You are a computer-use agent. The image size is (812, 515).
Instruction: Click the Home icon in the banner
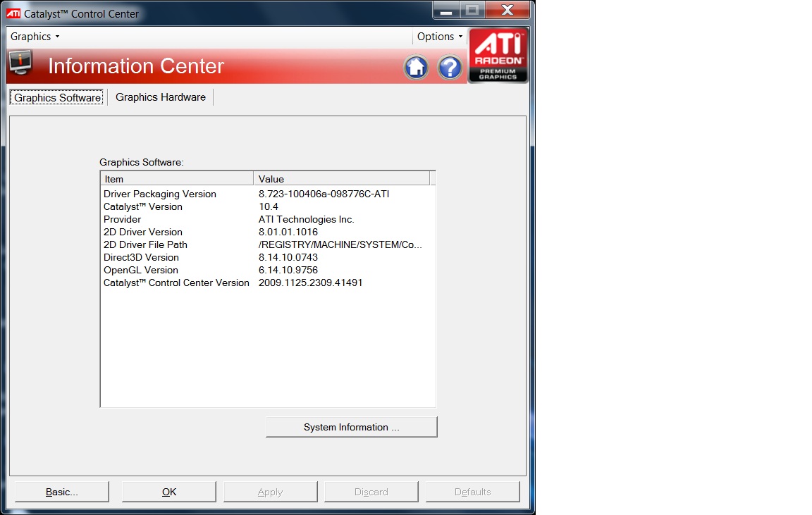tap(417, 68)
